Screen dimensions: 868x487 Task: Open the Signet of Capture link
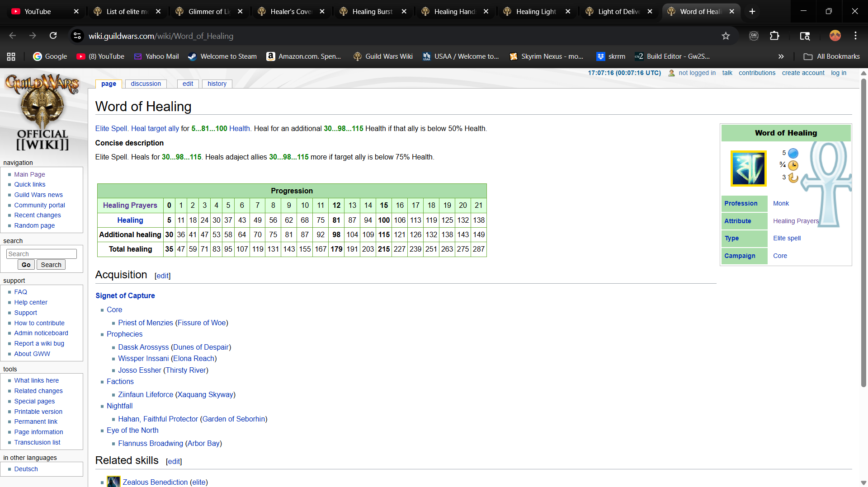[x=125, y=295]
